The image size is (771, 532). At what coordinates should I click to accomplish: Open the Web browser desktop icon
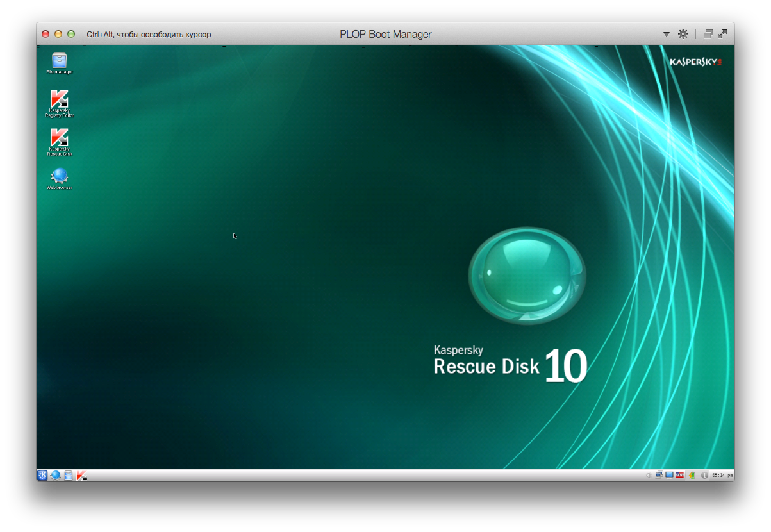coord(60,179)
